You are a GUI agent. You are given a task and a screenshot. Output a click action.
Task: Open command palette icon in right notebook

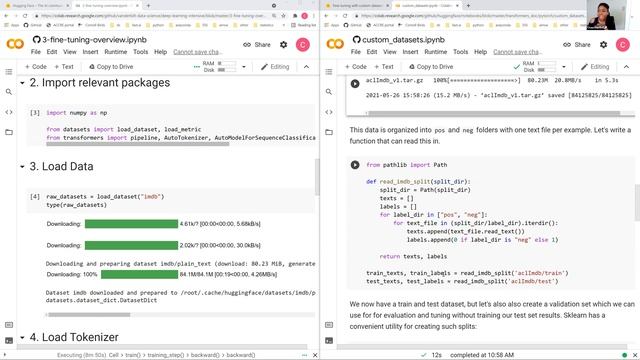pyautogui.click(x=329, y=325)
